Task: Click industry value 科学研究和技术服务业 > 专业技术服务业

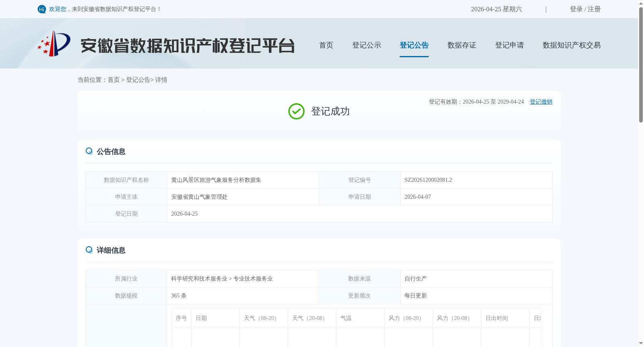Action: [x=222, y=279]
